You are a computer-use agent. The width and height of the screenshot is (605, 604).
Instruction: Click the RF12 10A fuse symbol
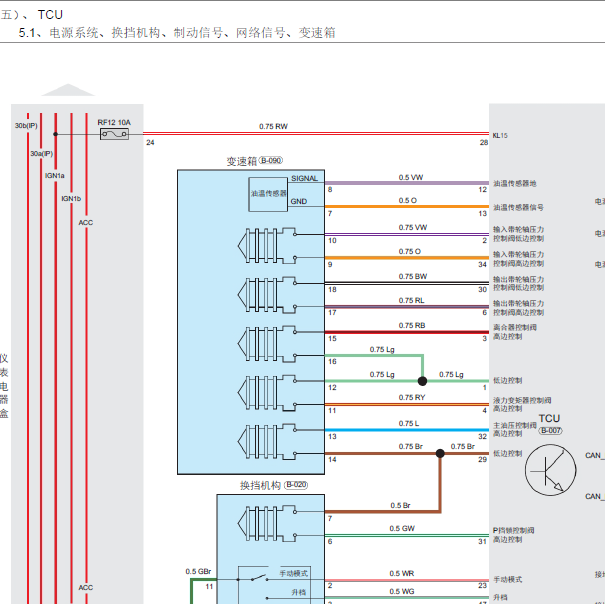tap(114, 134)
